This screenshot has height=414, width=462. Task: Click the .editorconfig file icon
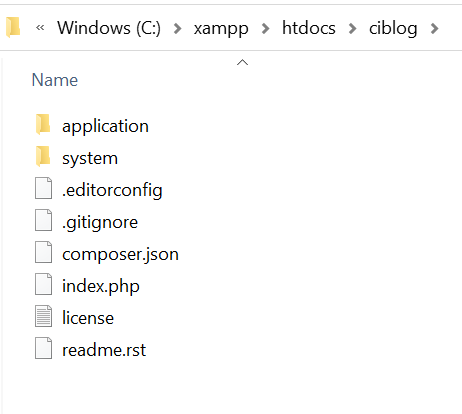point(43,188)
